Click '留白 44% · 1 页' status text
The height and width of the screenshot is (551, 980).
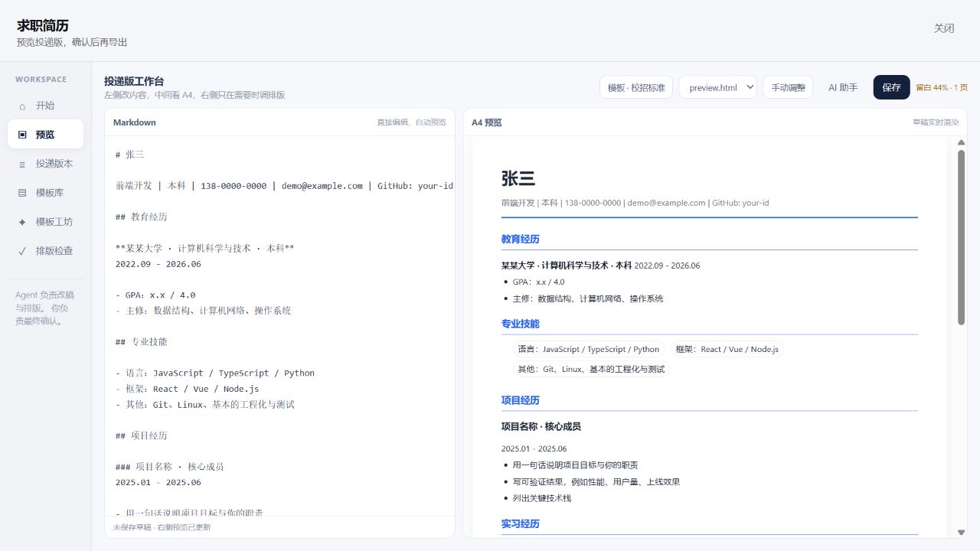(942, 87)
